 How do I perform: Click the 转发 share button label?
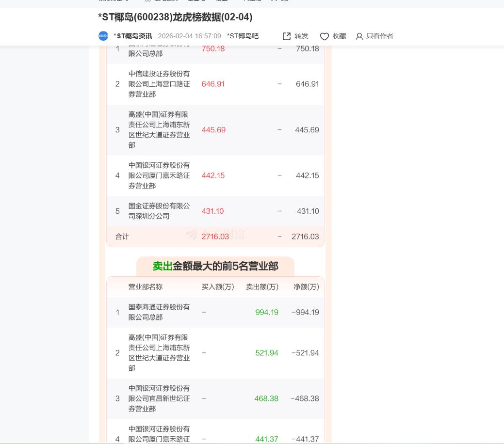pyautogui.click(x=301, y=36)
